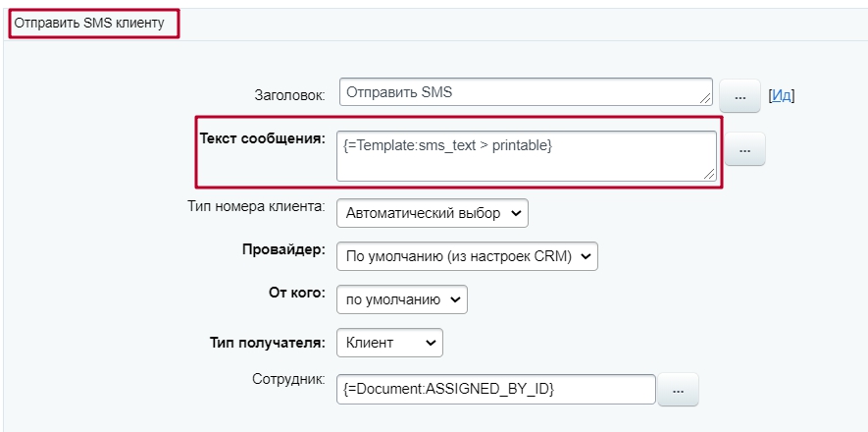868x432 pixels.
Task: Open value picker next to Заголовок field
Action: click(x=740, y=96)
